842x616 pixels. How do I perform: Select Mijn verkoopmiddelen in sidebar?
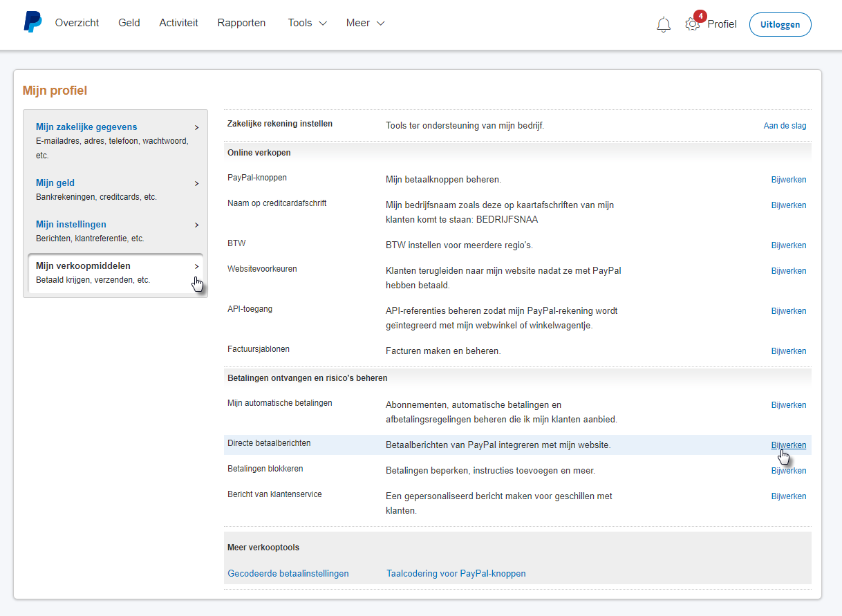coord(83,266)
